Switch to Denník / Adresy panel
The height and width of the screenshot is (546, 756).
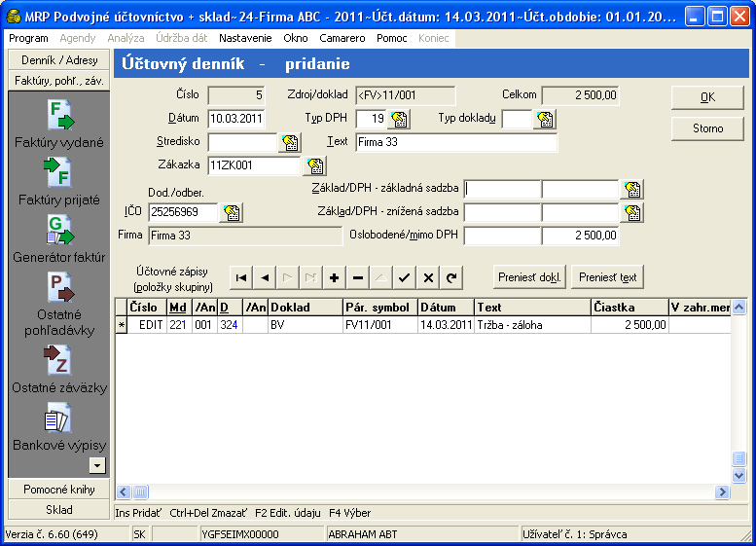59,60
